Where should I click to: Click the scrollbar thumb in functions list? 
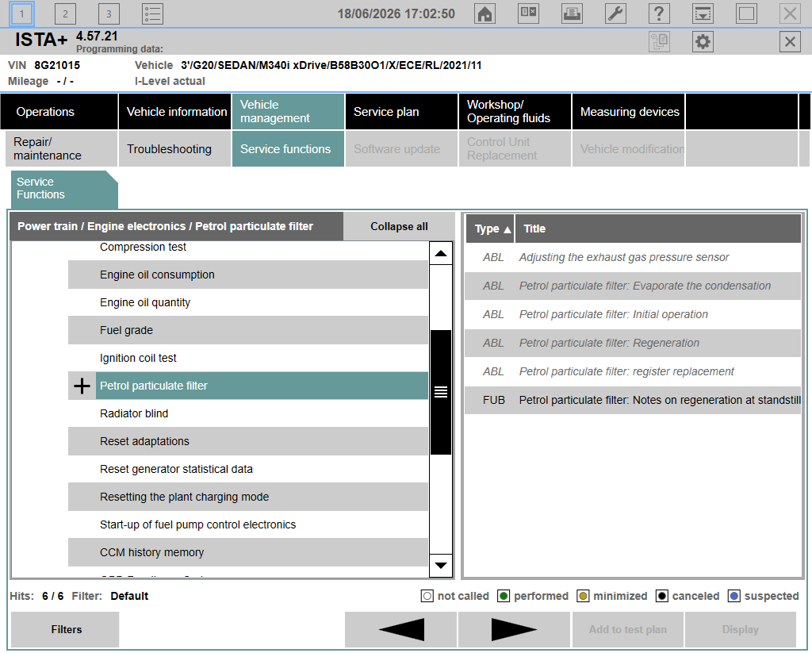(441, 392)
